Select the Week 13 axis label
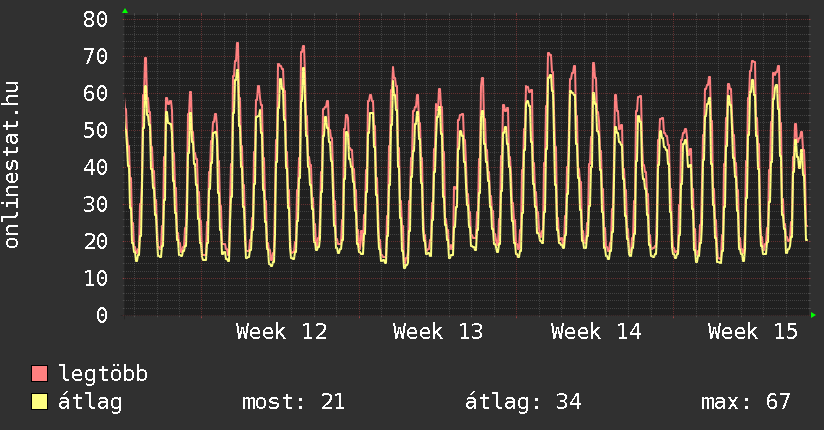824x430 pixels. (x=438, y=332)
